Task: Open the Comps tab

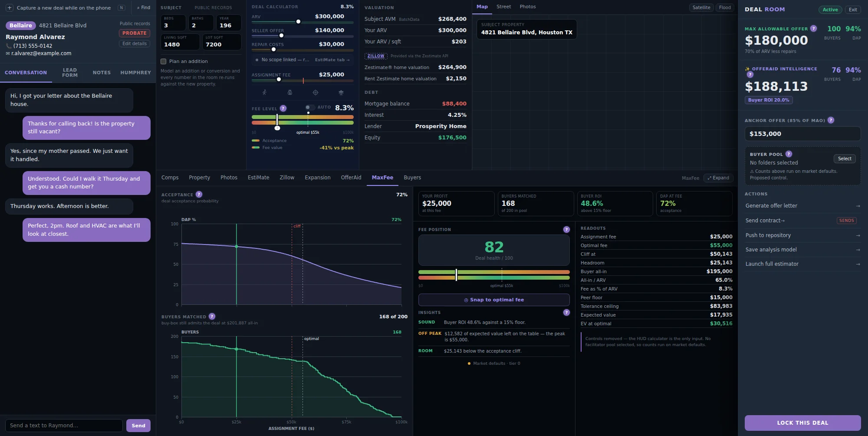Action: 170,178
